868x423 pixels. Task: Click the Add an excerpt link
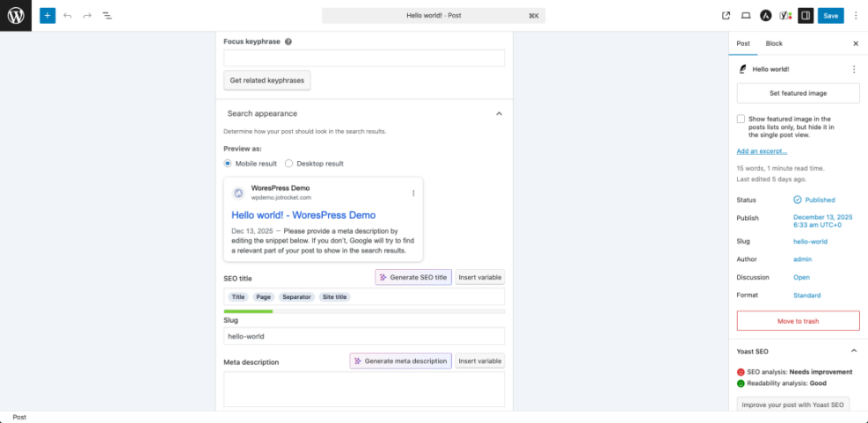point(762,151)
